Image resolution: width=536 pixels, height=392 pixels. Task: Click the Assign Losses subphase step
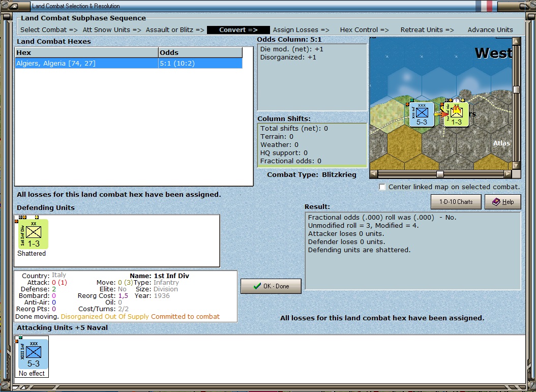tap(301, 29)
